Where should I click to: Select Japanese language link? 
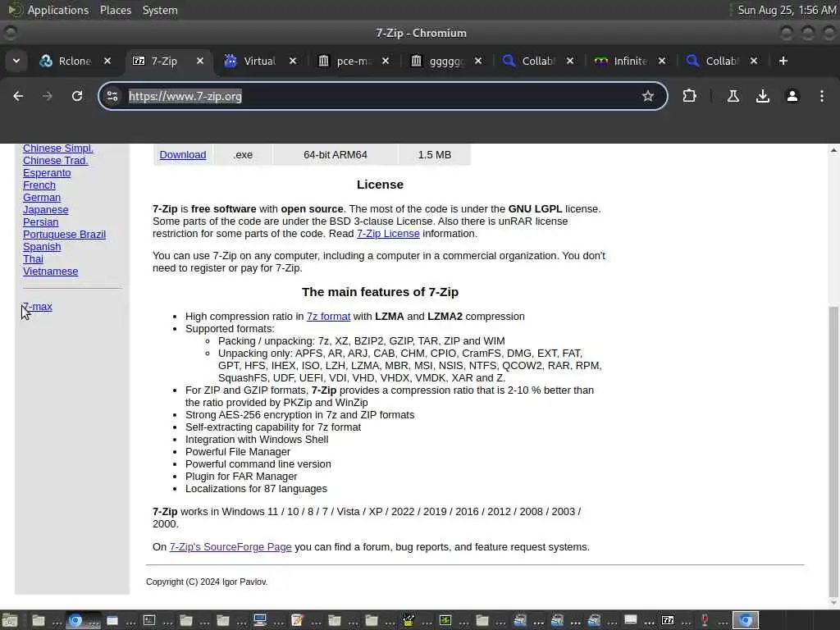[46, 210]
